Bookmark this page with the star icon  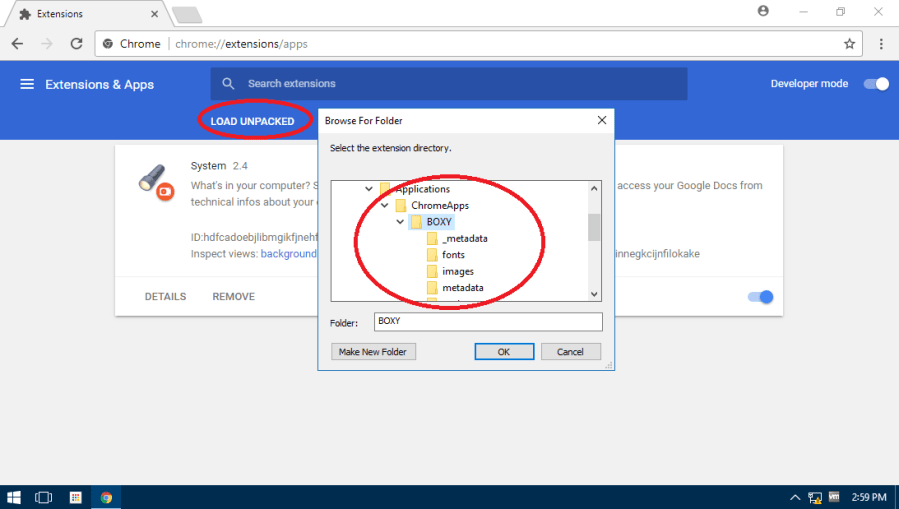[x=849, y=44]
